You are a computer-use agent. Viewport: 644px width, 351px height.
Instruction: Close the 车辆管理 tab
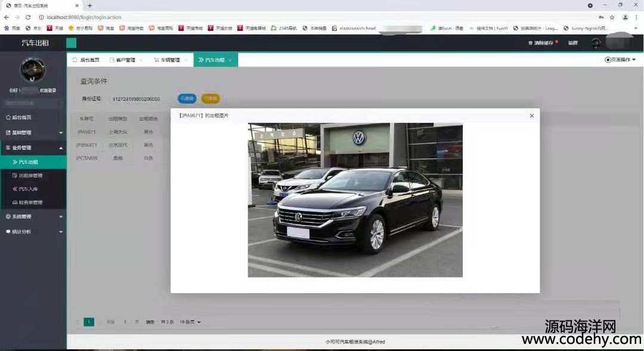[185, 60]
